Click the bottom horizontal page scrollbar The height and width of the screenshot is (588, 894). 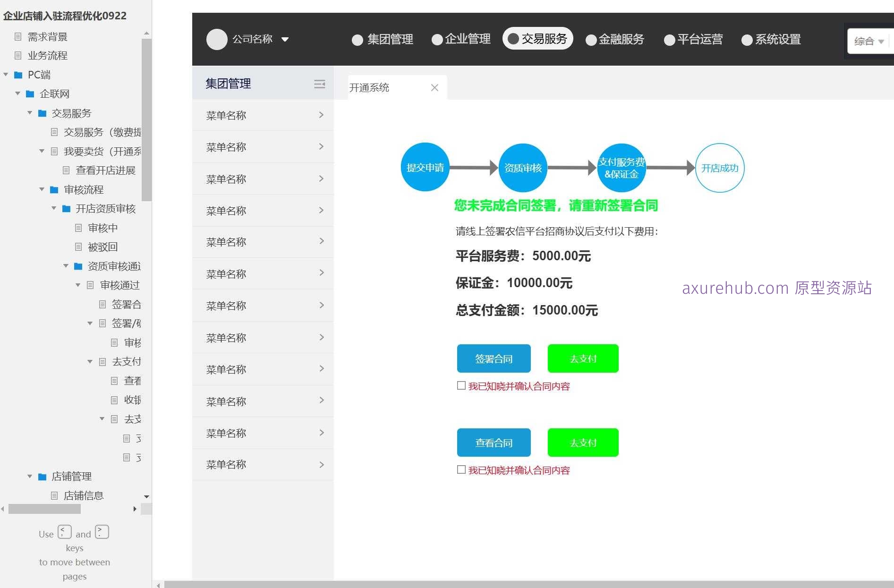click(x=529, y=585)
